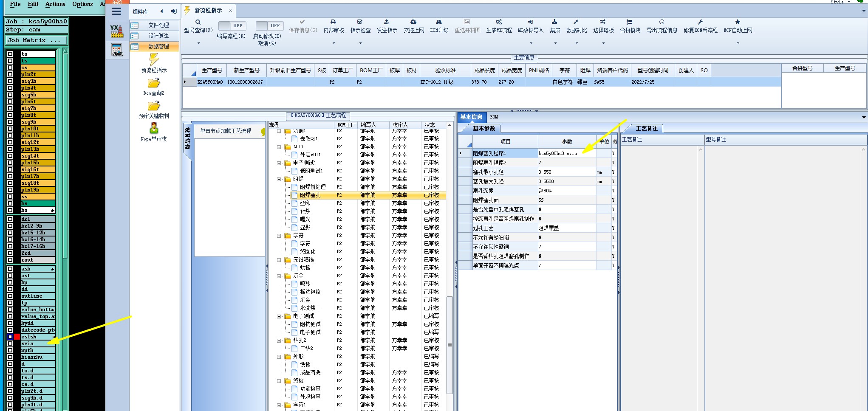Click 型号查询(F) search tool
This screenshot has width=868, height=411.
point(198,26)
